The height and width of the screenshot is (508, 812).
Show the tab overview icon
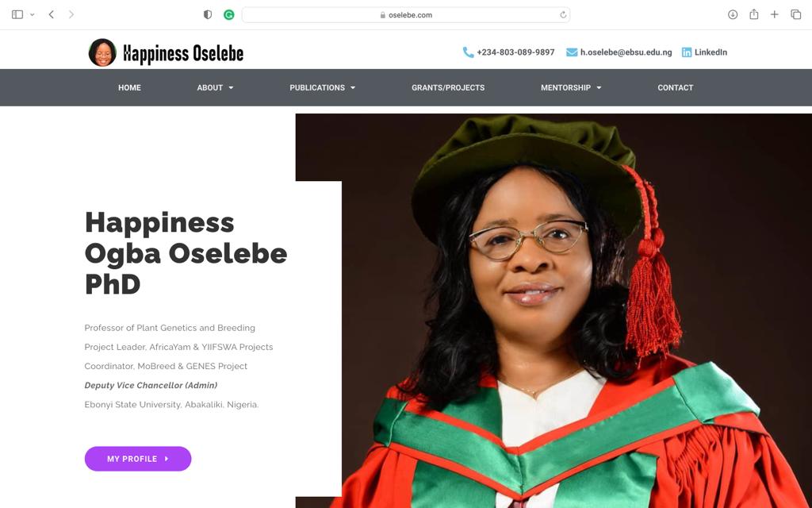click(x=796, y=14)
